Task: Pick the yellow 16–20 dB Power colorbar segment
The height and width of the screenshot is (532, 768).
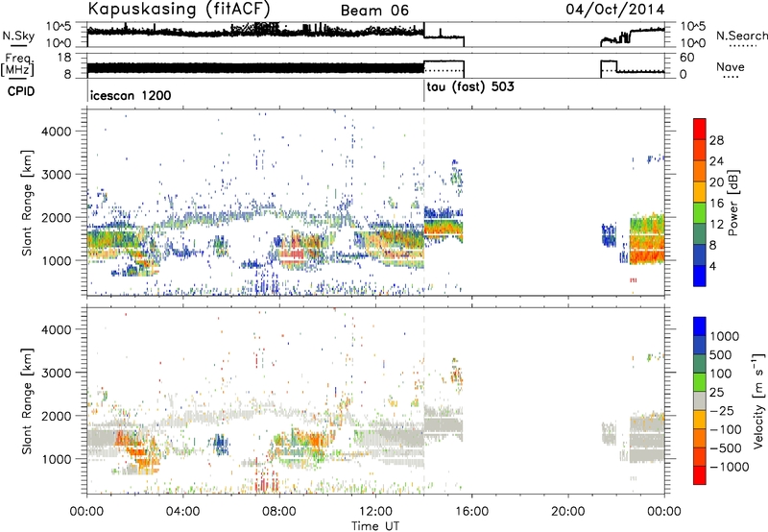Action: (x=700, y=191)
